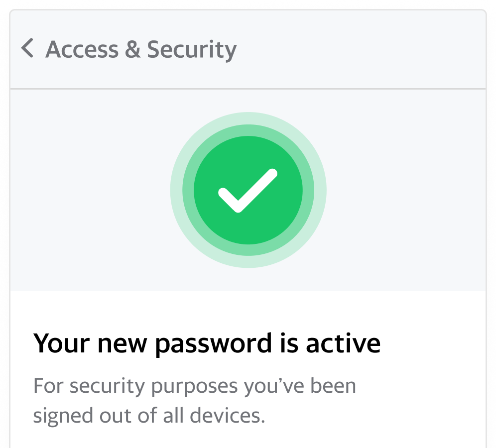
Task: Click the word 'Security' in the header
Action: (192, 49)
